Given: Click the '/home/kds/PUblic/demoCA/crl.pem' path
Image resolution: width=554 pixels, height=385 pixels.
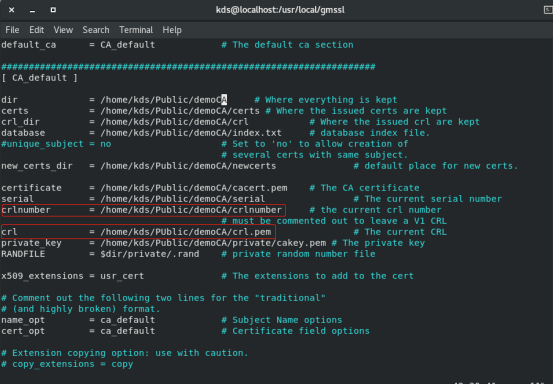Looking at the screenshot, I should click(185, 232).
